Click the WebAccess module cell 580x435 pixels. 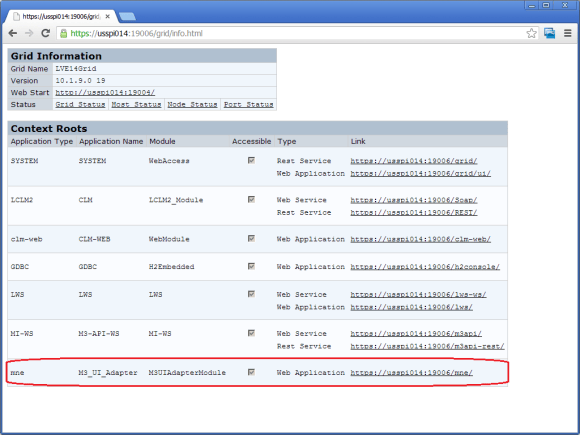click(x=169, y=161)
